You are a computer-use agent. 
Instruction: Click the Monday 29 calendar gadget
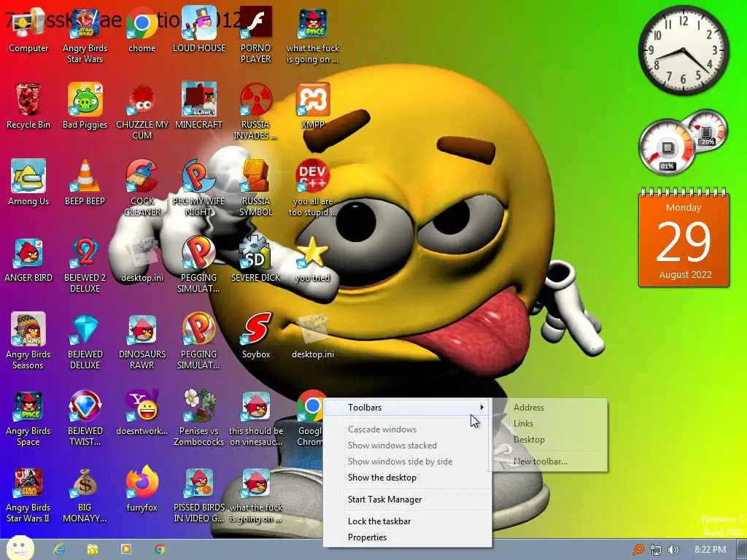tap(684, 238)
